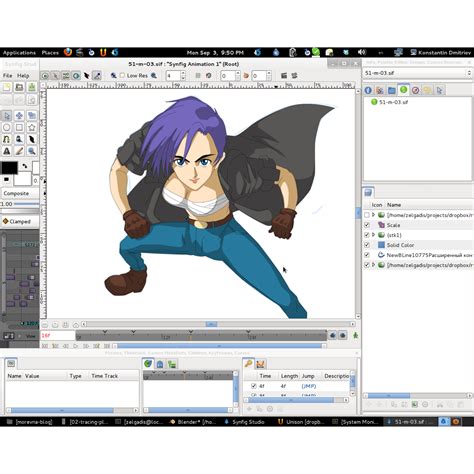
Task: Select the Feather tool
Action: coord(32,139)
